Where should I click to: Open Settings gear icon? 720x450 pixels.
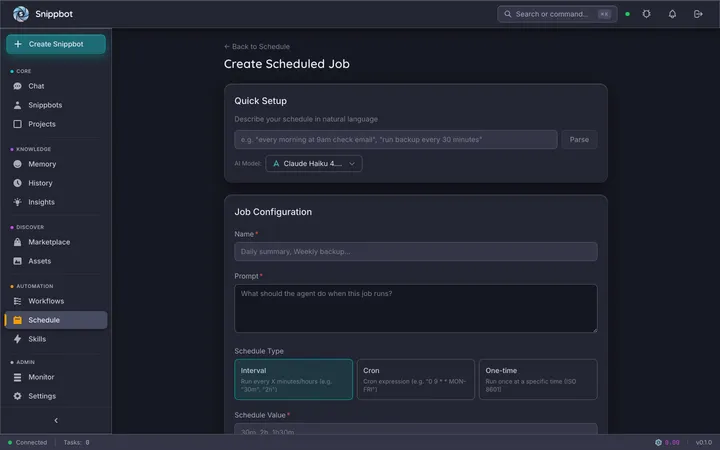click(17, 396)
